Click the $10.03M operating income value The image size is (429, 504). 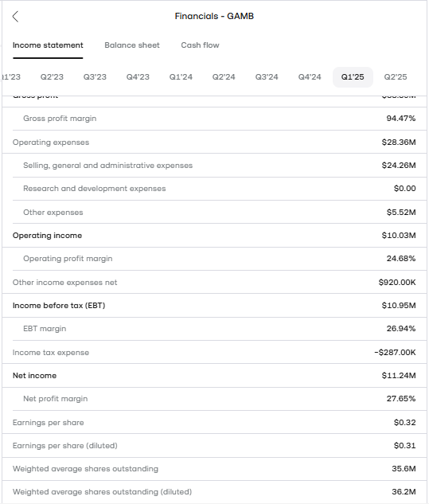click(399, 236)
